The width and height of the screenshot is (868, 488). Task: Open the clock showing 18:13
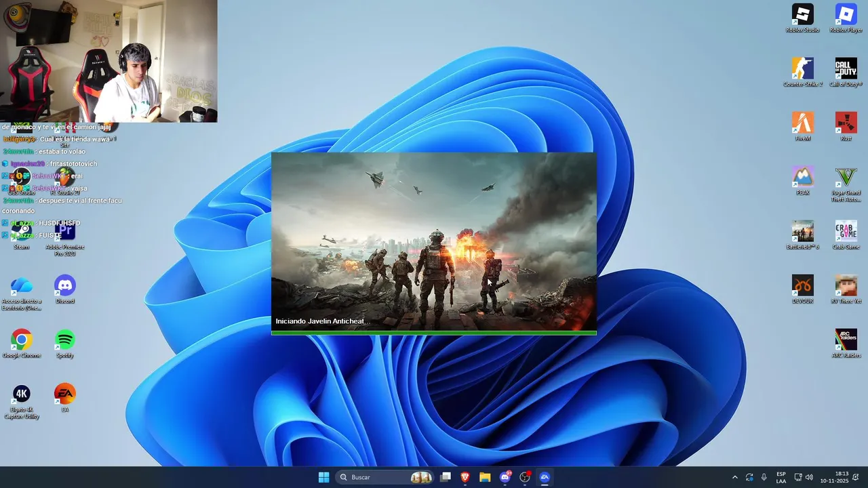pyautogui.click(x=834, y=477)
